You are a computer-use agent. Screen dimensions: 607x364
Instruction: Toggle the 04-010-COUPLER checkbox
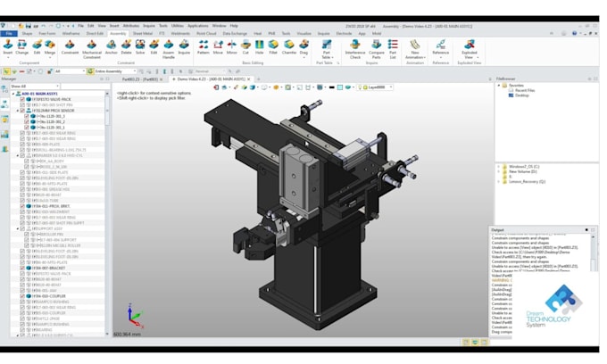[22, 296]
